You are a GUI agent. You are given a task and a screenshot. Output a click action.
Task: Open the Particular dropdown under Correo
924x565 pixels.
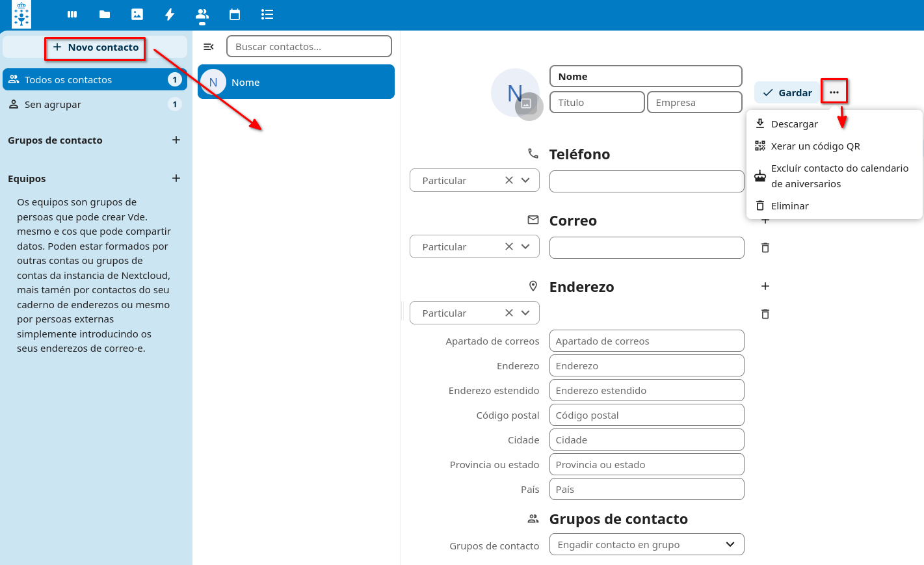pyautogui.click(x=527, y=246)
